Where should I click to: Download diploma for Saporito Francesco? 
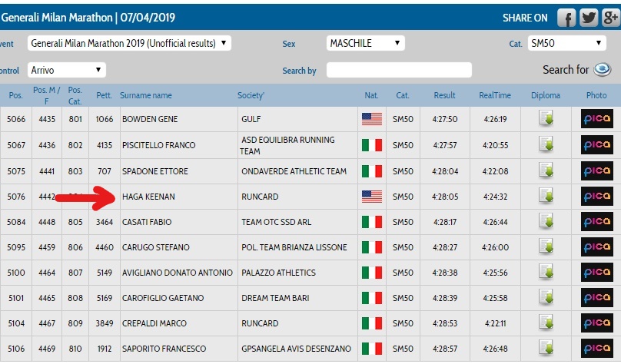[x=546, y=348]
